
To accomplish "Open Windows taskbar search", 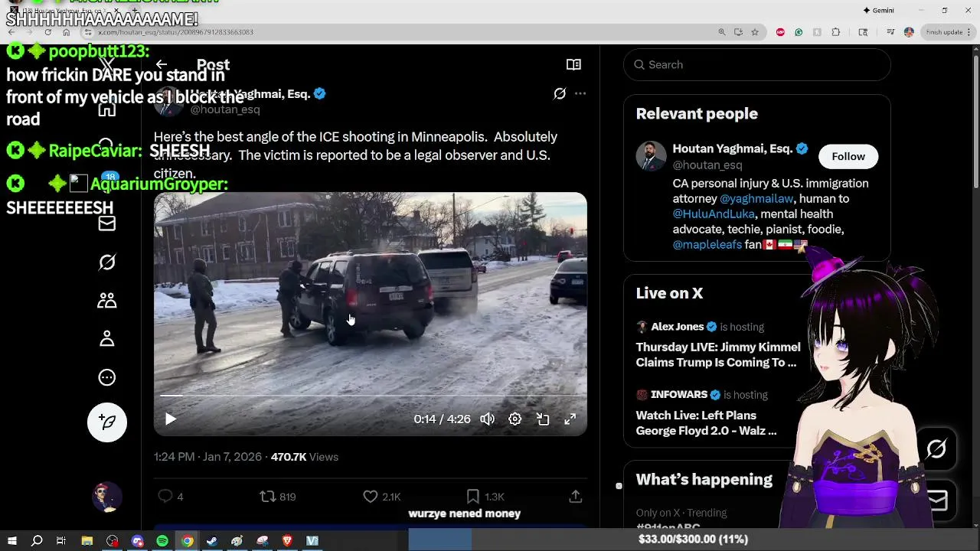I will point(36,541).
